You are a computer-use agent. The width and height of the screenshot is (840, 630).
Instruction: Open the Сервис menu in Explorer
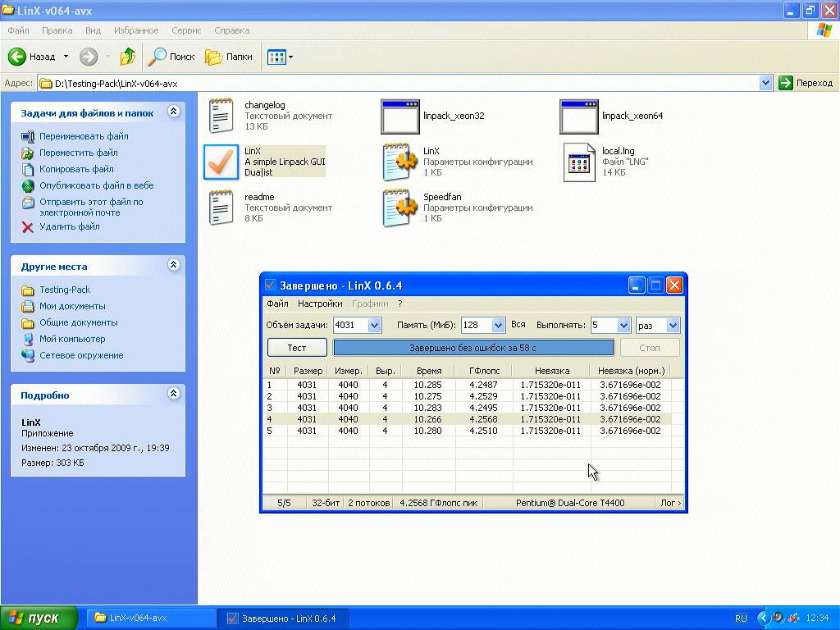(x=186, y=30)
